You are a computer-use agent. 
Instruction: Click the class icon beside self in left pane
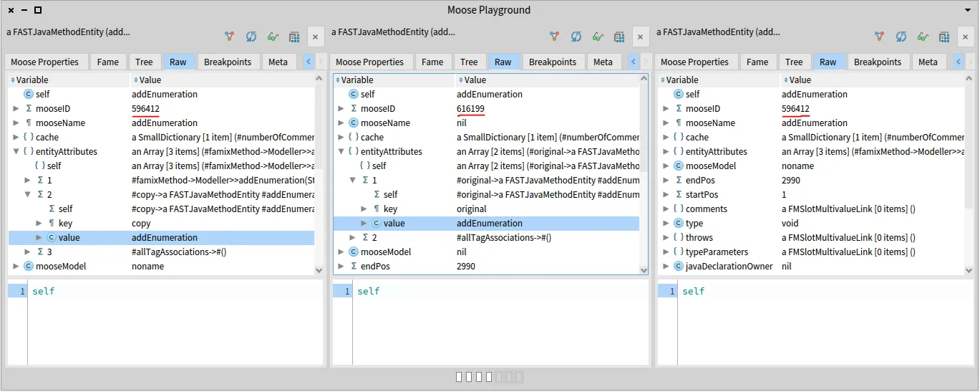pyautogui.click(x=29, y=94)
